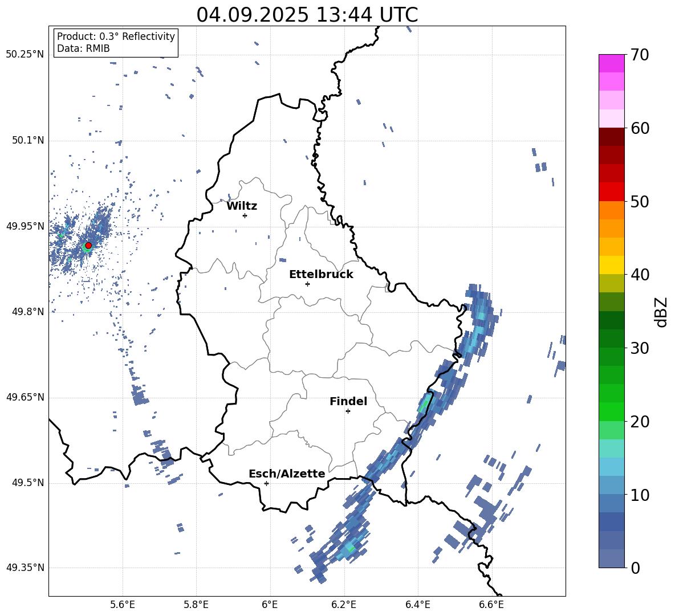Click the Esch/Alzette station cross marker
This screenshot has width=675, height=616.
point(266,483)
